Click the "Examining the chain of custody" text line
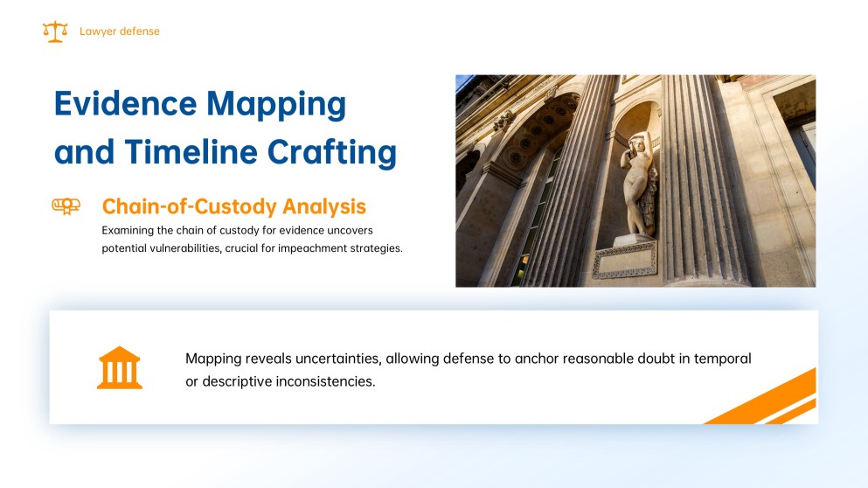The image size is (868, 488). pyautogui.click(x=250, y=231)
